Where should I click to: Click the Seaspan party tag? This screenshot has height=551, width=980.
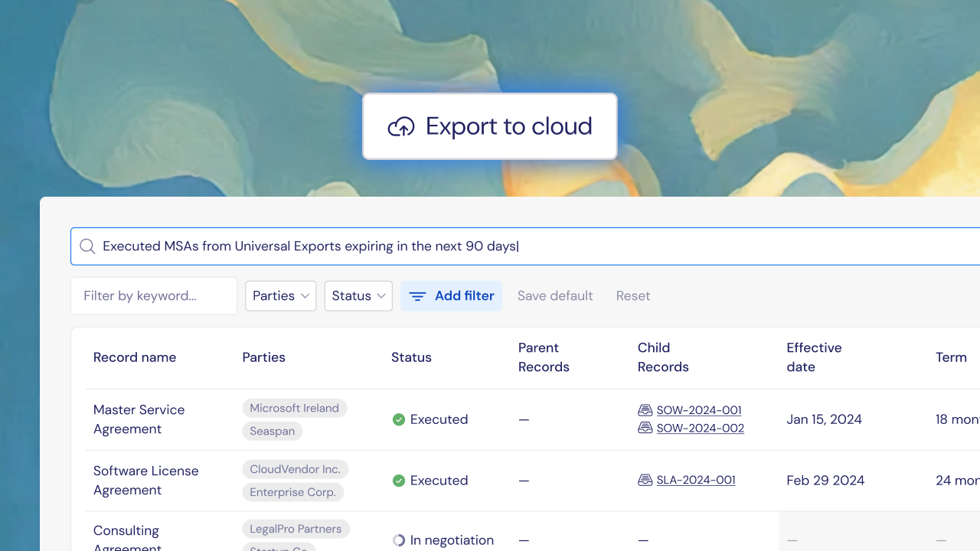coord(273,431)
